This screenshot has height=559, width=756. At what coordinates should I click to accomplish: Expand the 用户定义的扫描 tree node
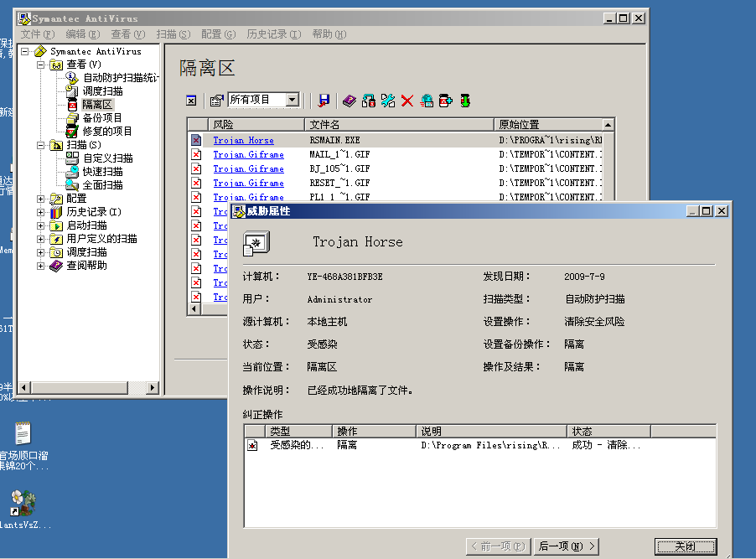click(x=40, y=239)
